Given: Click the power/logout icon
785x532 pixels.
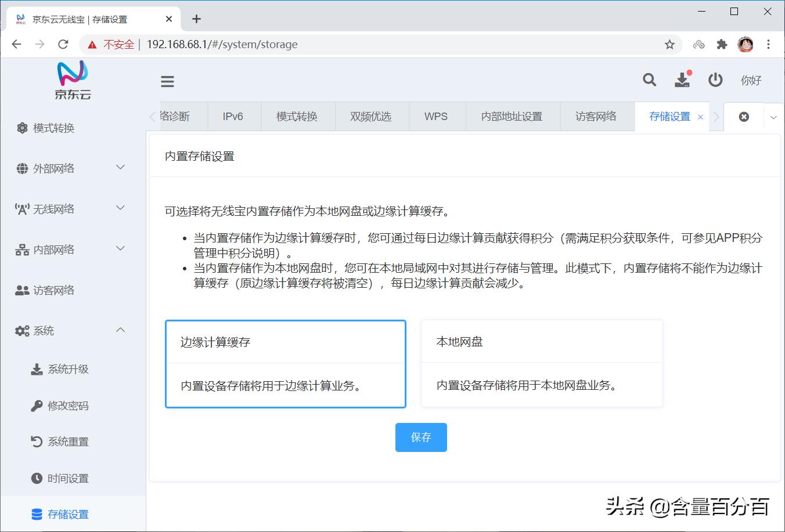Looking at the screenshot, I should coord(715,80).
